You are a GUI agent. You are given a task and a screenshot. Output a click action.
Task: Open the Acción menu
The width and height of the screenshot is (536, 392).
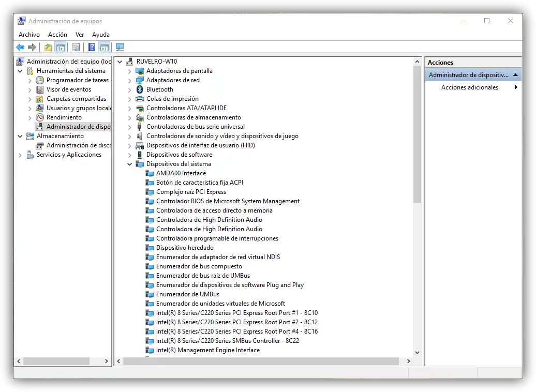57,35
